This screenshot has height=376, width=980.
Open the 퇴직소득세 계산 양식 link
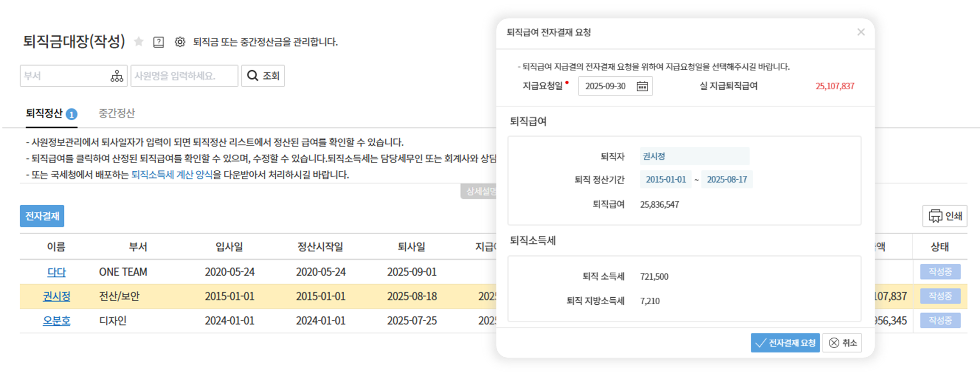point(171,175)
